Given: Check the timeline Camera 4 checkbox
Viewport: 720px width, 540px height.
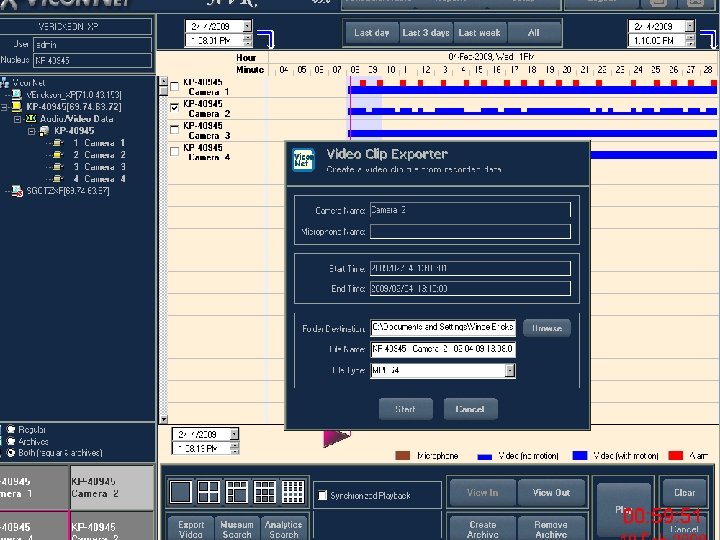Looking at the screenshot, I should 174,152.
